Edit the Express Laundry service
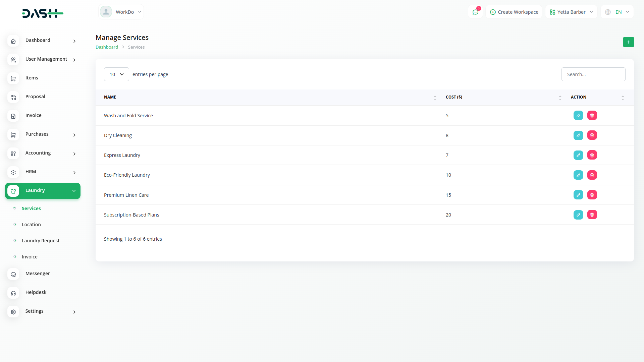This screenshot has width=644, height=362. point(578,155)
